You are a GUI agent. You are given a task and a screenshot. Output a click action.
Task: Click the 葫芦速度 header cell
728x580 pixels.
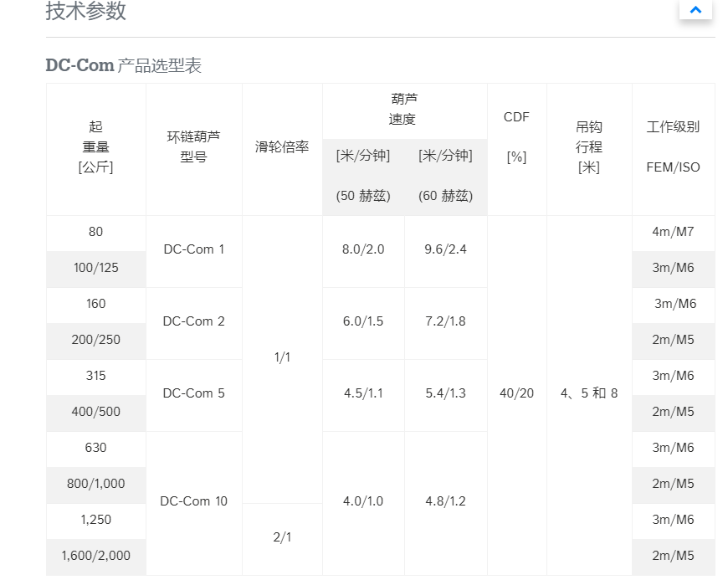tap(402, 110)
